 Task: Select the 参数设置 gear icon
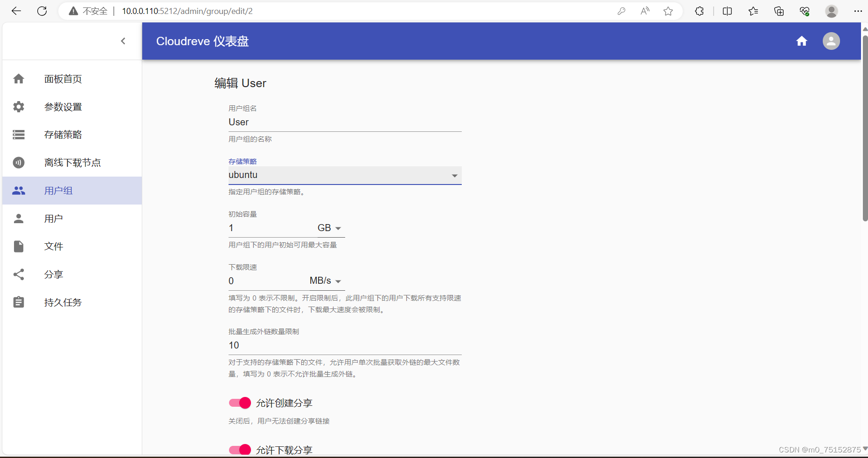tap(18, 106)
